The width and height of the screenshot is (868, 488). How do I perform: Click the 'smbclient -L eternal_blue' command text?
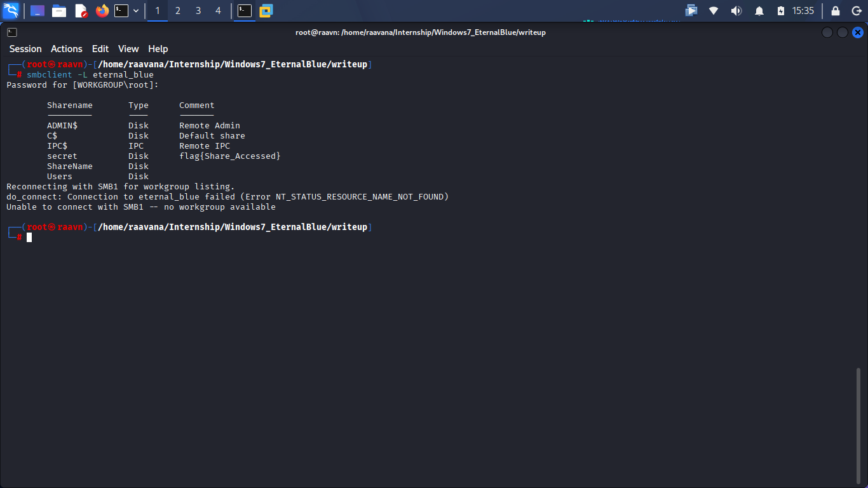tap(90, 75)
